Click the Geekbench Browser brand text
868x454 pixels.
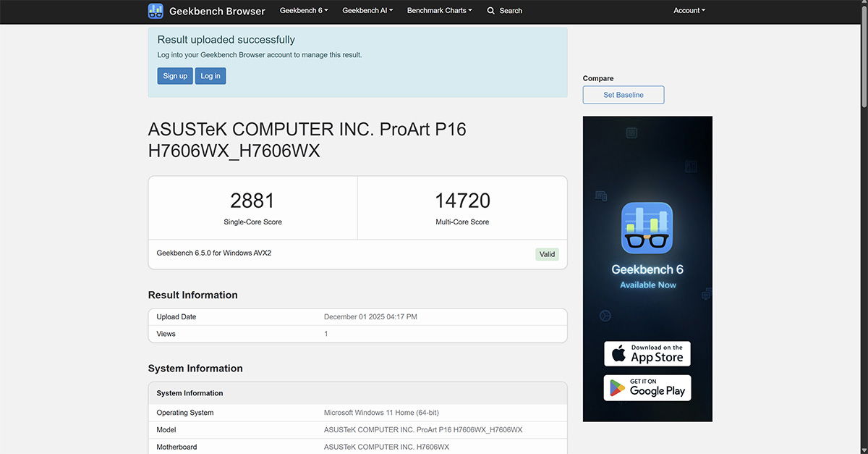[x=217, y=11]
